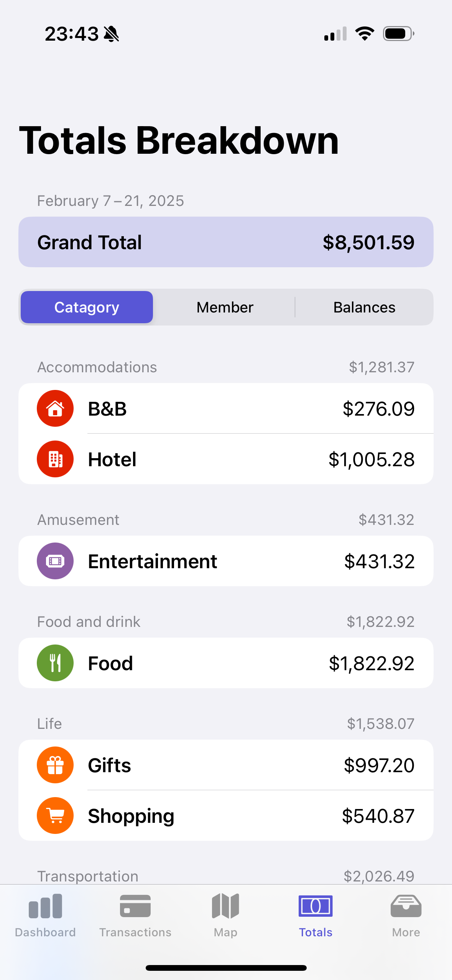The image size is (452, 980).
Task: Tap the purple Entertainment ticket icon
Action: point(55,561)
